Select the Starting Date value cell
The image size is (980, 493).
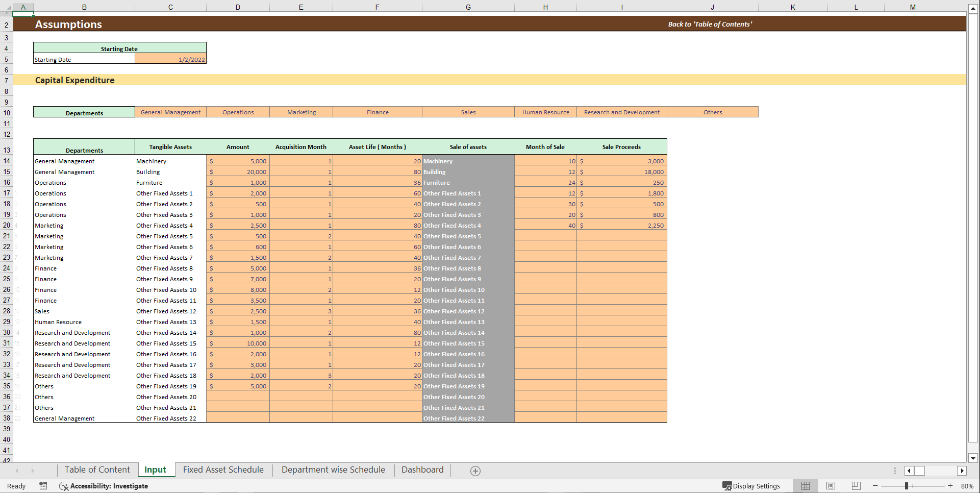click(x=171, y=59)
